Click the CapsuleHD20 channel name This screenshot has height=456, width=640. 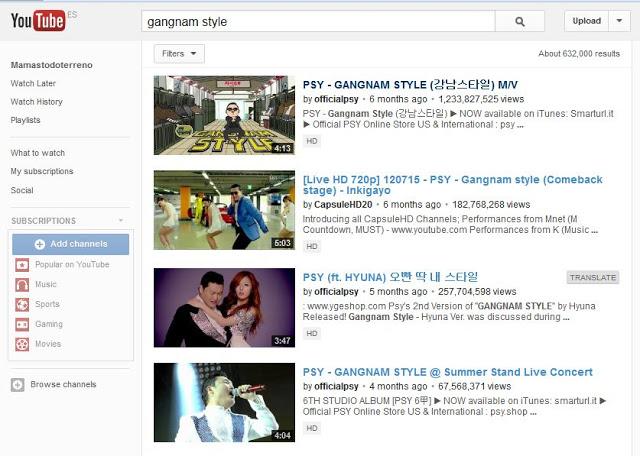[x=343, y=205]
